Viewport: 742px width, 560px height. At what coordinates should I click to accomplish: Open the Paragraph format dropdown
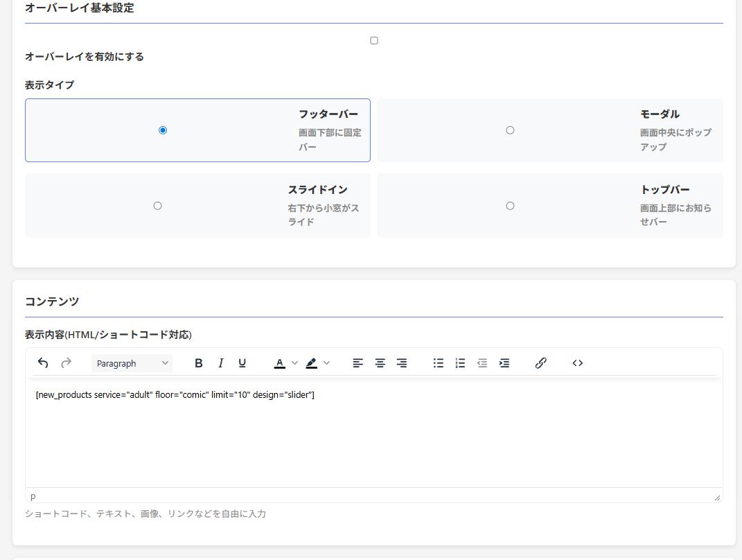[132, 363]
